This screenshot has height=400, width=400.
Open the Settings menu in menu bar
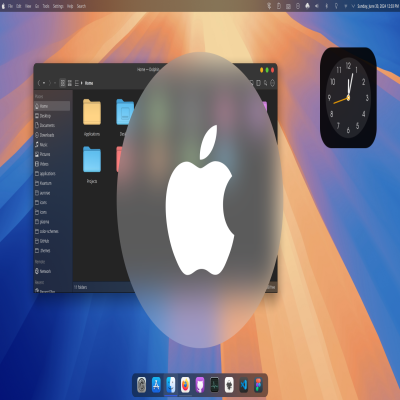click(x=58, y=6)
